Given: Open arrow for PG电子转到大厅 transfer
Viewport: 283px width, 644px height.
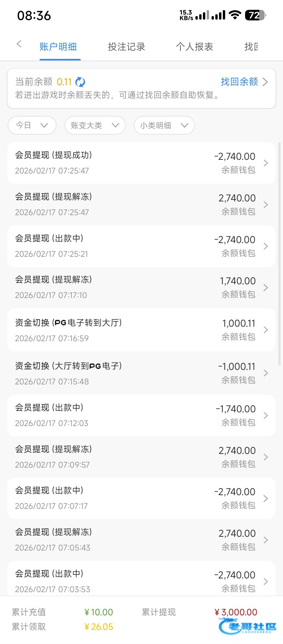Looking at the screenshot, I should (x=266, y=330).
